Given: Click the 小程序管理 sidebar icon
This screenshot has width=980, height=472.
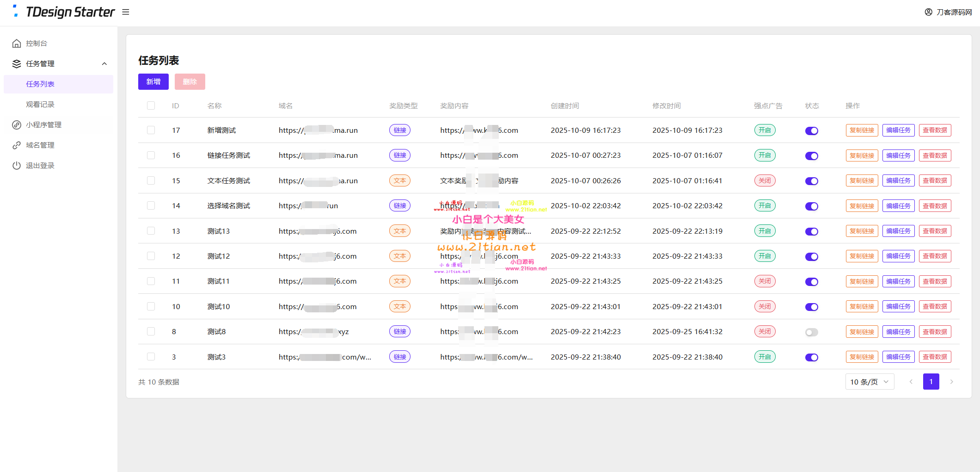Looking at the screenshot, I should pyautogui.click(x=17, y=125).
